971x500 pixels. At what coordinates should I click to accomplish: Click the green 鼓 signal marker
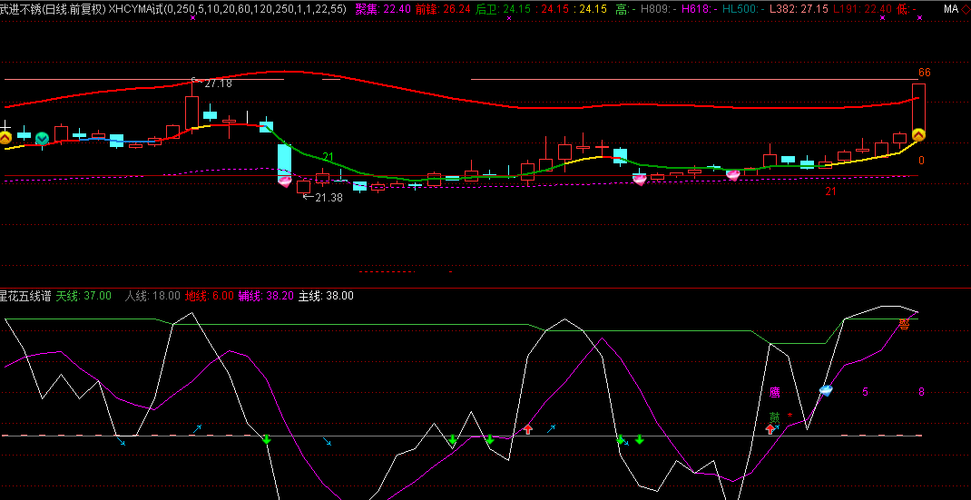(x=774, y=418)
